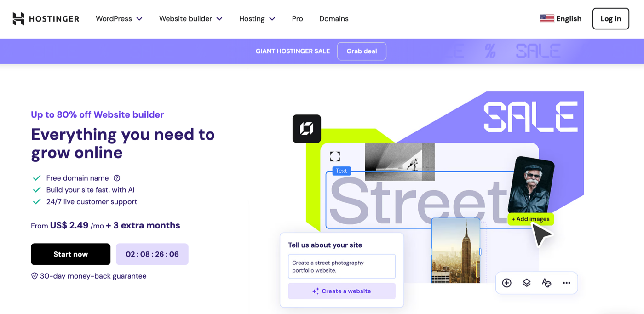Click the Hosting menu chevron arrow
This screenshot has height=314, width=644.
tap(272, 19)
